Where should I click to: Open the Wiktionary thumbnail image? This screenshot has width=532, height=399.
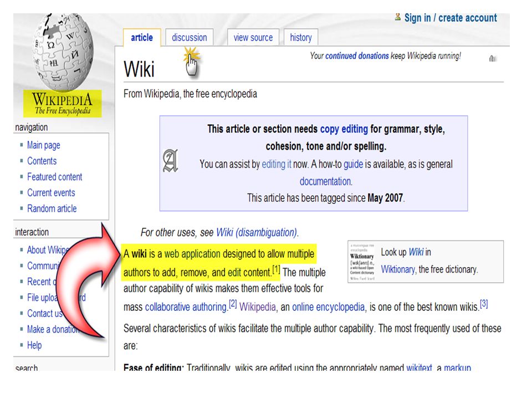[x=362, y=262]
